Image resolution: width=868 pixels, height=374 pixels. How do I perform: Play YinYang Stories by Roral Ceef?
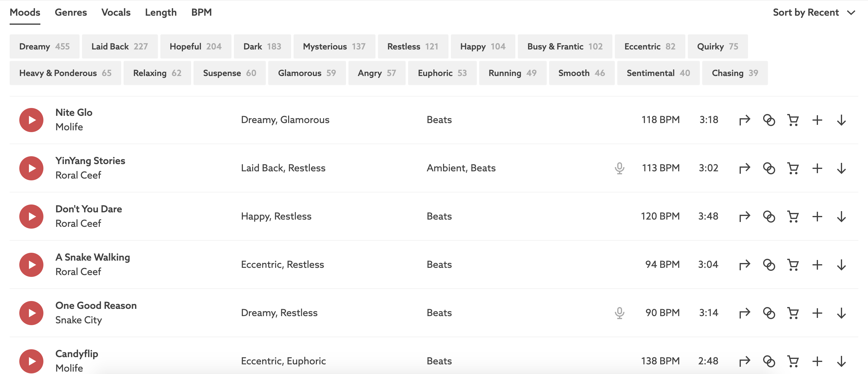tap(31, 168)
